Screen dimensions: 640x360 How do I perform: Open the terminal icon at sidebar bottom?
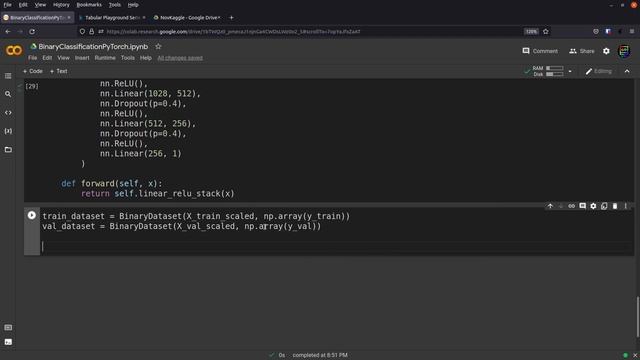pyautogui.click(x=8, y=342)
